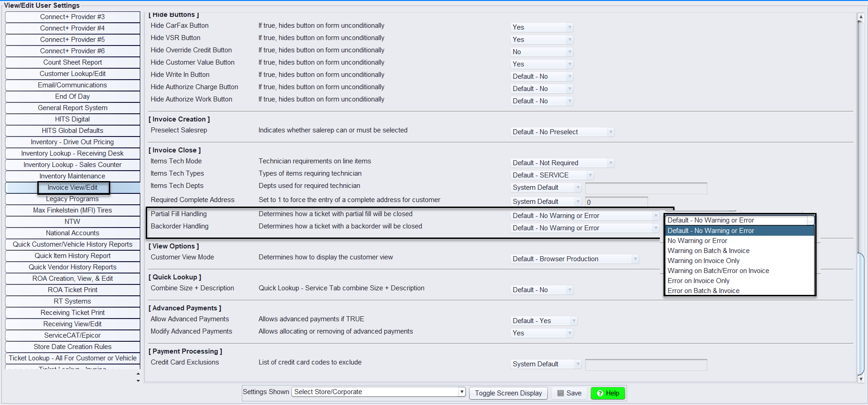
Task: Go to the ROA Ticket Print category
Action: click(x=72, y=290)
